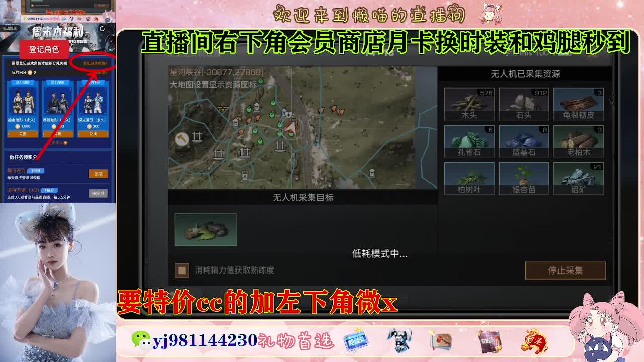Viewport: 644px width, 362px height.
Task: Click the red 圣 scroll gift icon
Action: (x=533, y=342)
